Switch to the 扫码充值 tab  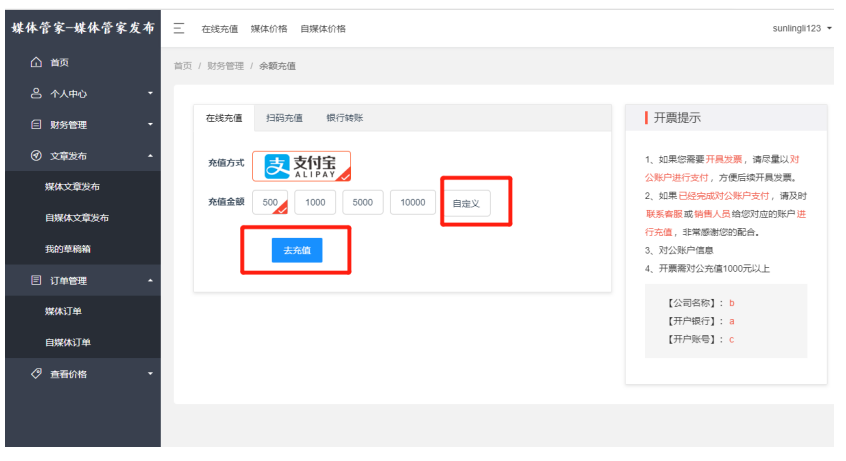tap(284, 118)
